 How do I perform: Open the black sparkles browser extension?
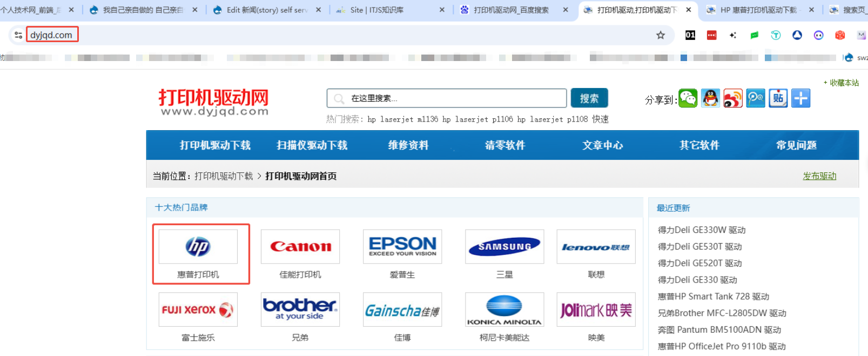click(x=733, y=35)
